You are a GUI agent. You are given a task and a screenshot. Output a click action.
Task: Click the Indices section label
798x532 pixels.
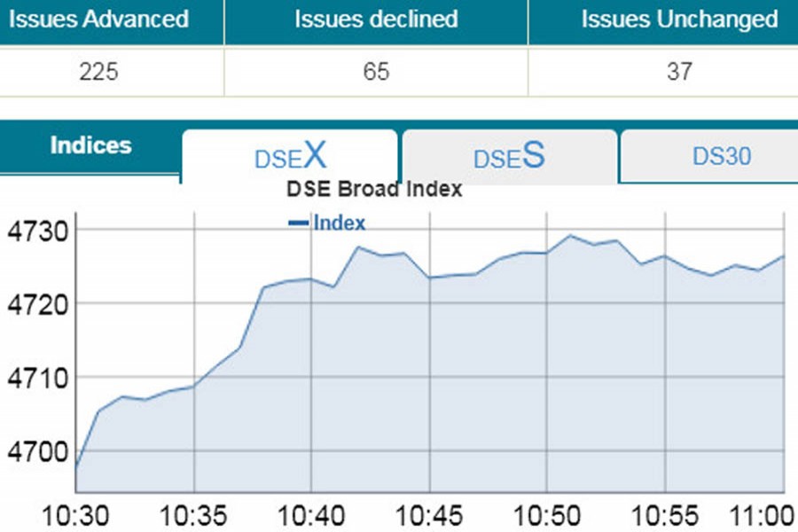point(90,146)
